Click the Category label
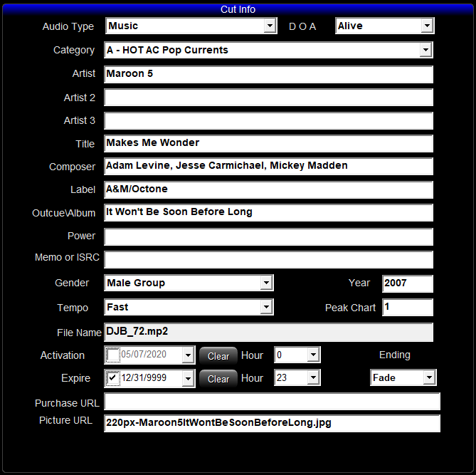476x475 pixels. pos(74,50)
